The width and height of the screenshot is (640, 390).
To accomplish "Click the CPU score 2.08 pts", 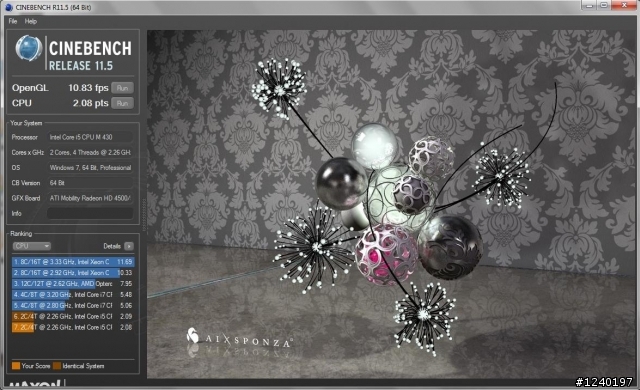I will point(91,103).
